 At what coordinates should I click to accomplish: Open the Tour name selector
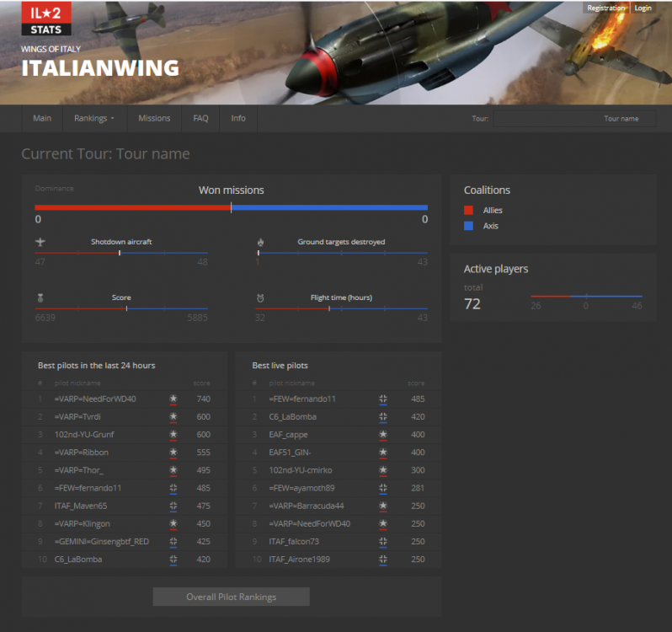(x=574, y=119)
